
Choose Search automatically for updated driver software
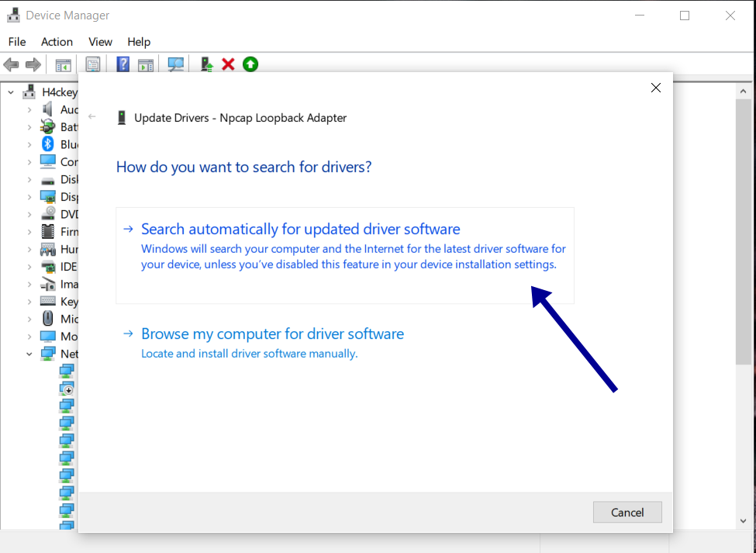pyautogui.click(x=300, y=229)
